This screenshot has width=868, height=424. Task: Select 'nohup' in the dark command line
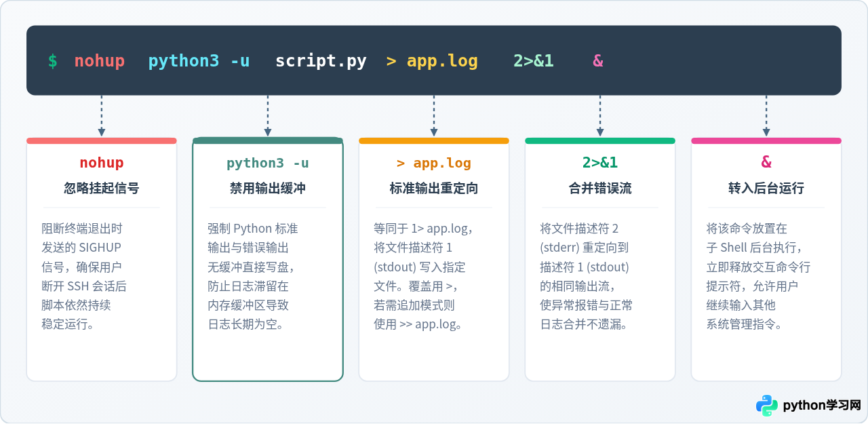[100, 61]
